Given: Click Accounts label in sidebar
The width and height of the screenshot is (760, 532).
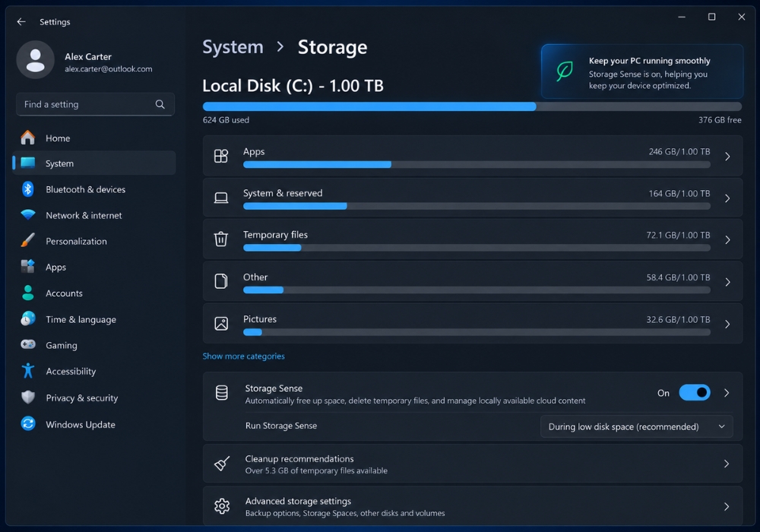Looking at the screenshot, I should 64,293.
